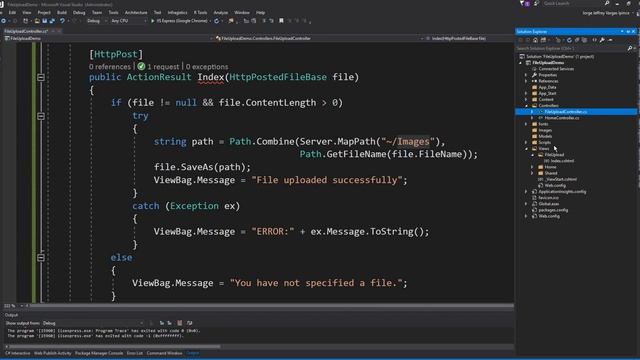640x360 pixels.
Task: Open the Any CPU platform dropdown
Action: 129,20
